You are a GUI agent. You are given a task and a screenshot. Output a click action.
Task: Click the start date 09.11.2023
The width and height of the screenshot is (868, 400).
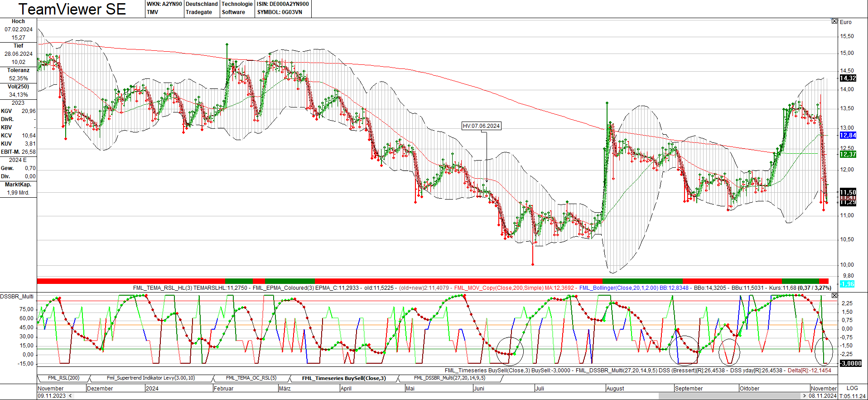click(x=52, y=396)
